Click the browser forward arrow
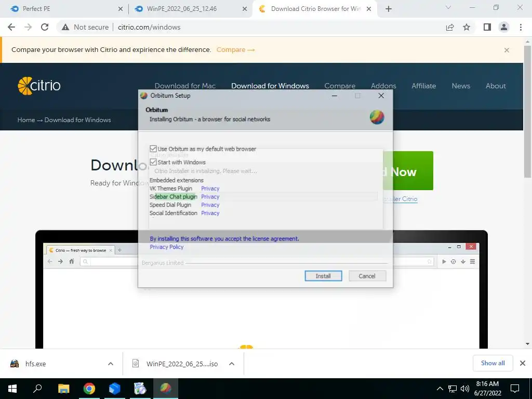Viewport: 532px width, 399px height. pos(28,27)
